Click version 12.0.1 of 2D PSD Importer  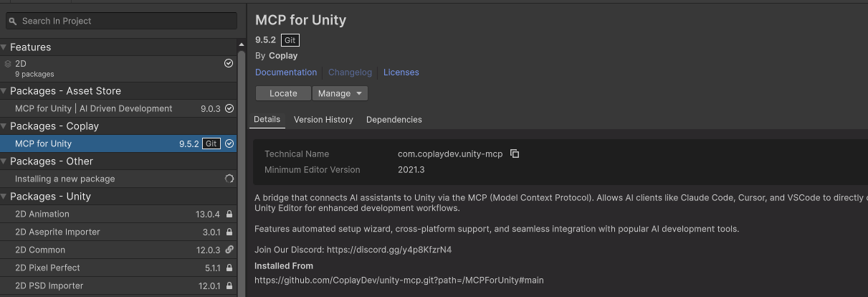pos(209,286)
